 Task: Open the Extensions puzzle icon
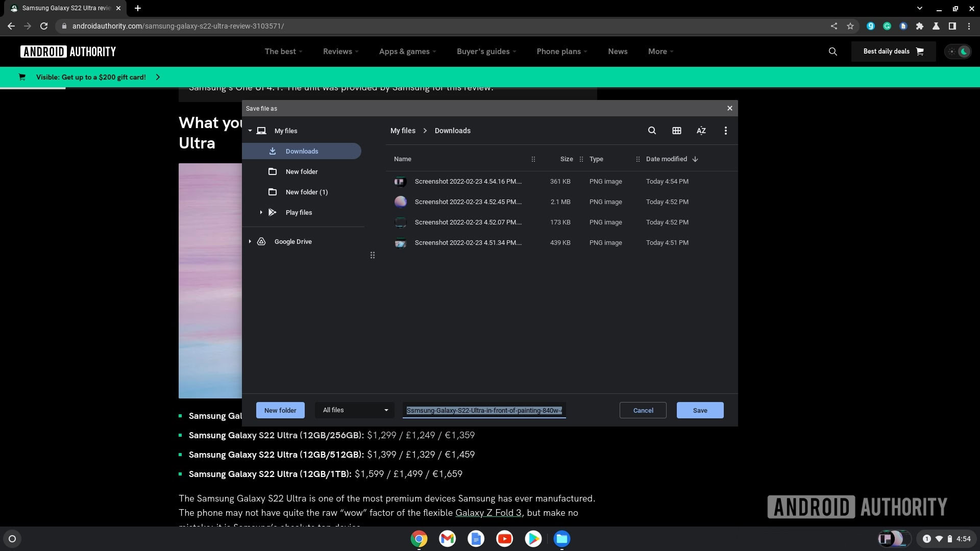tap(920, 26)
